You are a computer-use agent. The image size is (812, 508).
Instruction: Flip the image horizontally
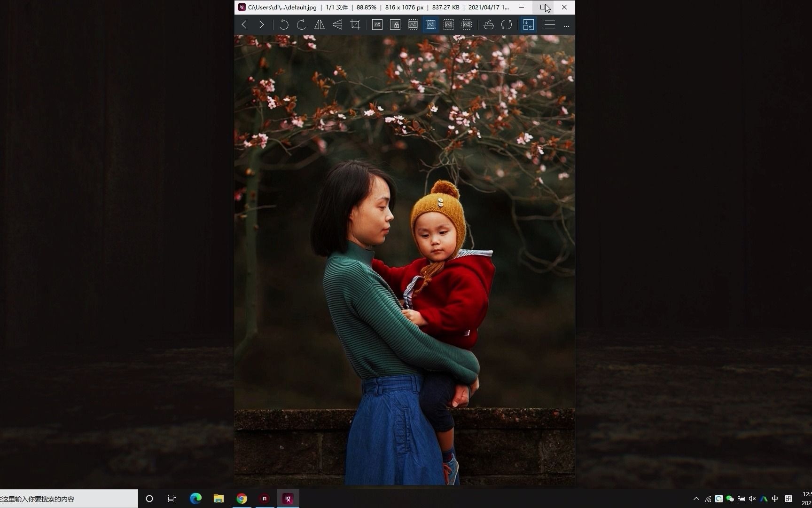319,24
